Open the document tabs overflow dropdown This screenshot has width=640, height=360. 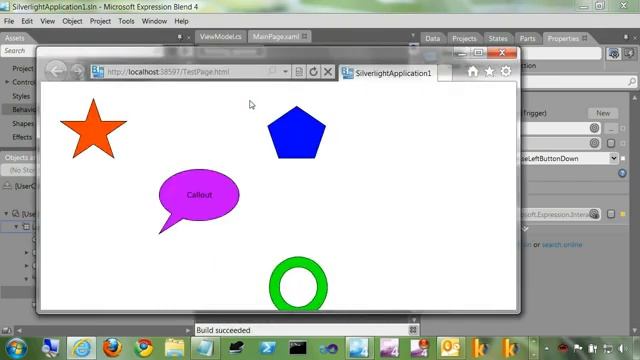pos(413,36)
